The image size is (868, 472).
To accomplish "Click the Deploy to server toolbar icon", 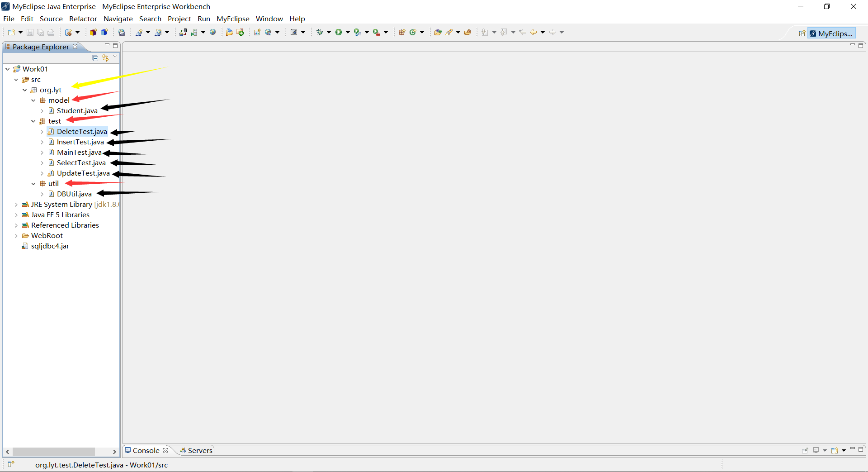I will 183,32.
